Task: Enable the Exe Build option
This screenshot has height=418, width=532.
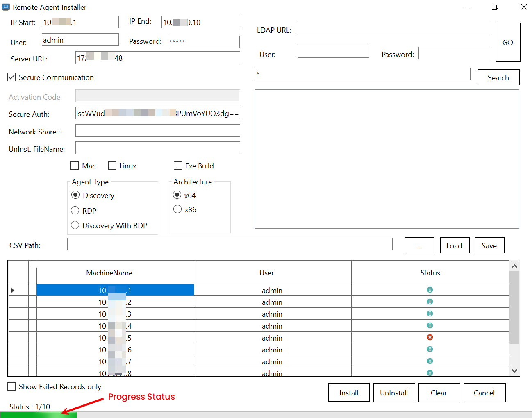Action: pyautogui.click(x=178, y=166)
